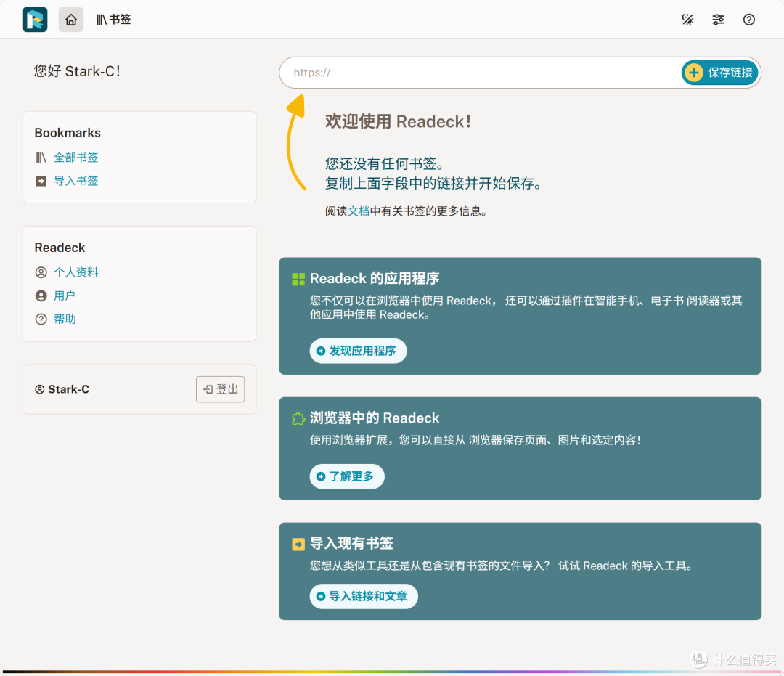Click the 导入现有书签 card title
Viewport: 784px width, 676px height.
[351, 544]
